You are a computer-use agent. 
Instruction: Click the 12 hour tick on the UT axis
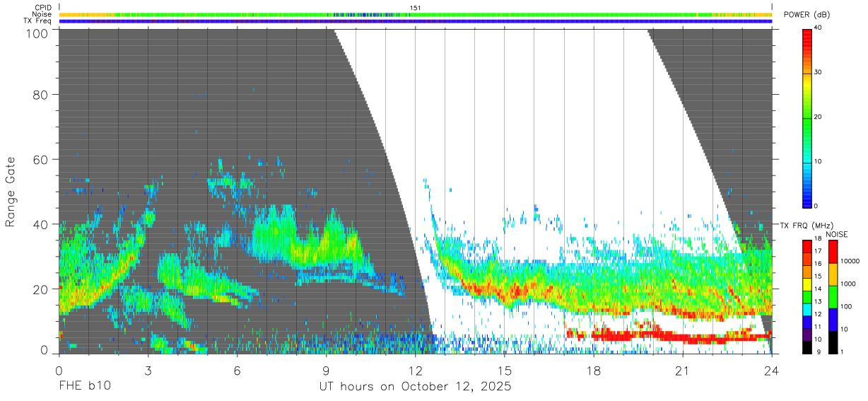tap(416, 369)
